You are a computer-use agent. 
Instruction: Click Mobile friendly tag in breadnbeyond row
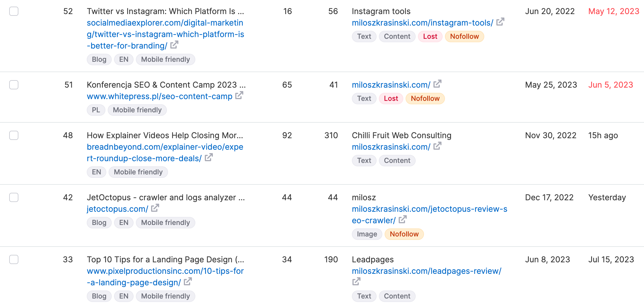tap(138, 172)
